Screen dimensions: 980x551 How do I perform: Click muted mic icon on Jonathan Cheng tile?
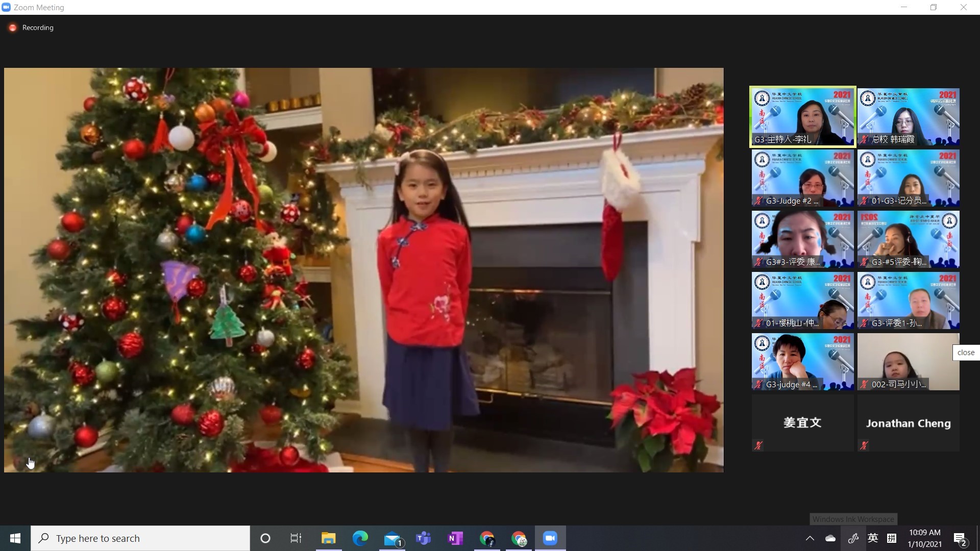[x=864, y=445]
